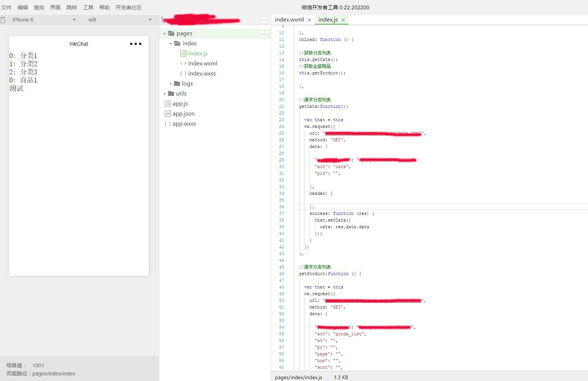Open the 工具 menu
Image resolution: width=588 pixels, height=381 pixels.
tap(88, 7)
